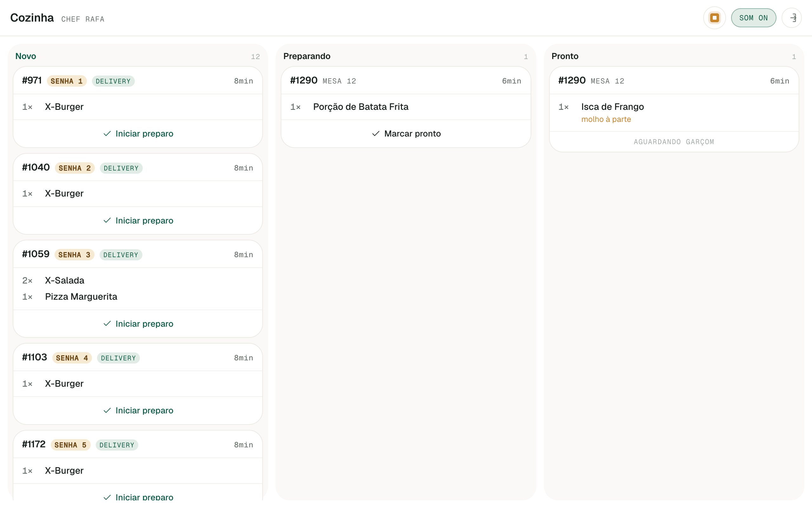Viewport: 812px width, 508px height.
Task: Click MESA 12 label in Pronto card
Action: click(x=607, y=81)
